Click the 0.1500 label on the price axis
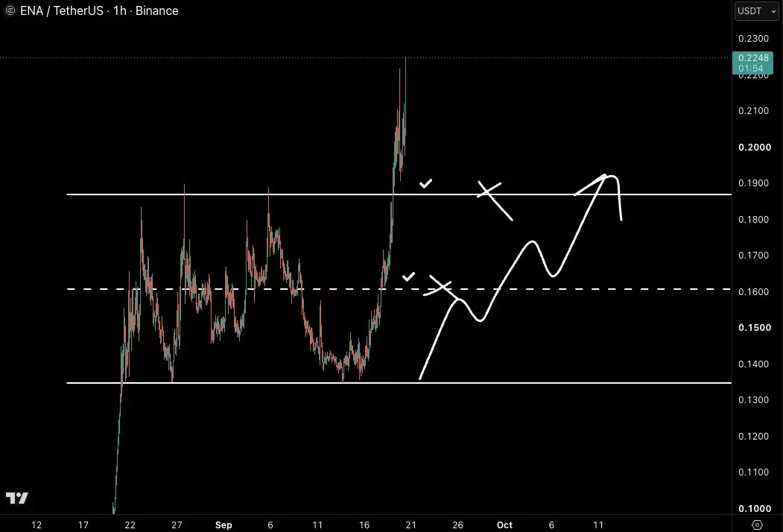This screenshot has width=783, height=532. click(x=755, y=328)
